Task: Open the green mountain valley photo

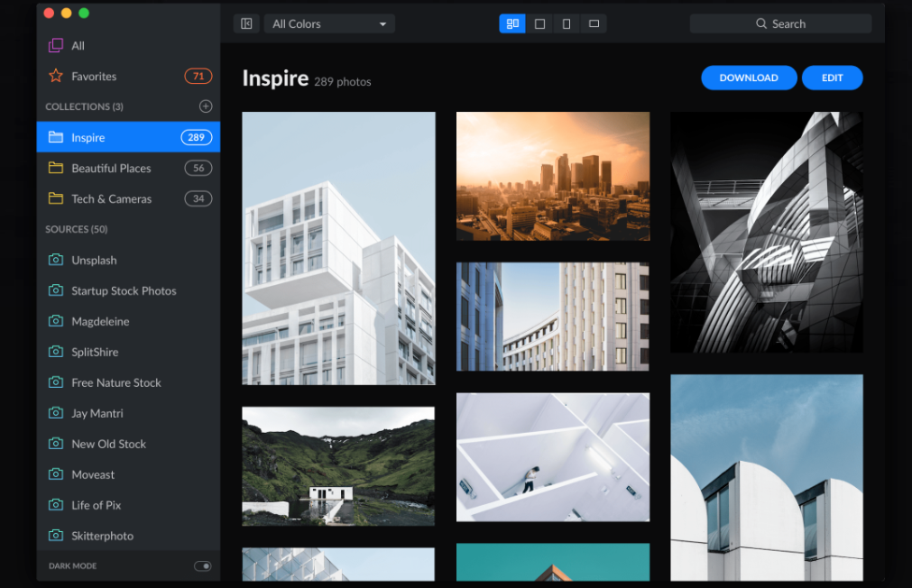Action: pyautogui.click(x=338, y=466)
